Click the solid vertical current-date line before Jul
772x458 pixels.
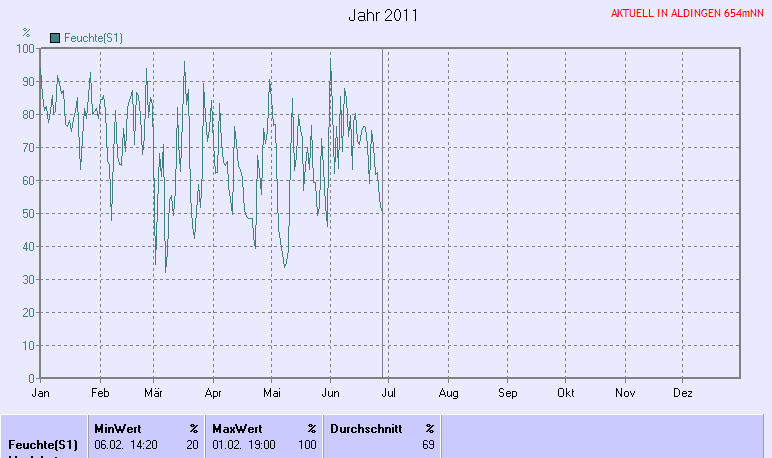(383, 250)
